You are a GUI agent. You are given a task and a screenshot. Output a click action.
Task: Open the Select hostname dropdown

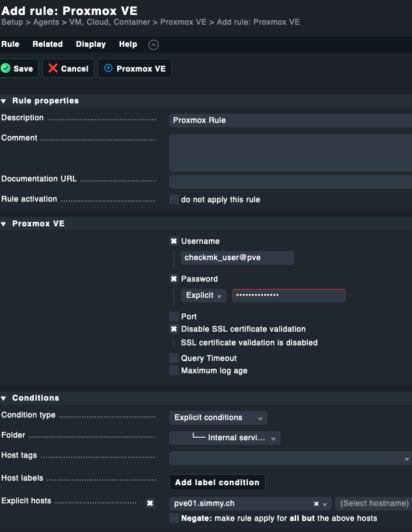point(374,503)
